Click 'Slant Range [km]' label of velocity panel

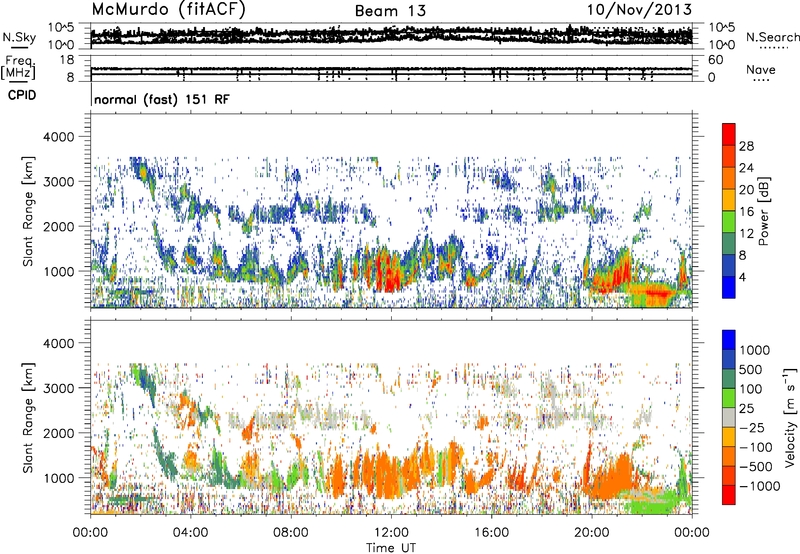[x=29, y=418]
